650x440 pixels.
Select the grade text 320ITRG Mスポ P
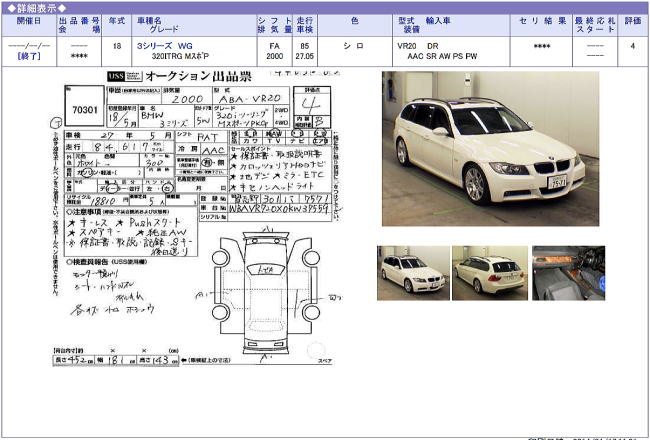pos(180,56)
